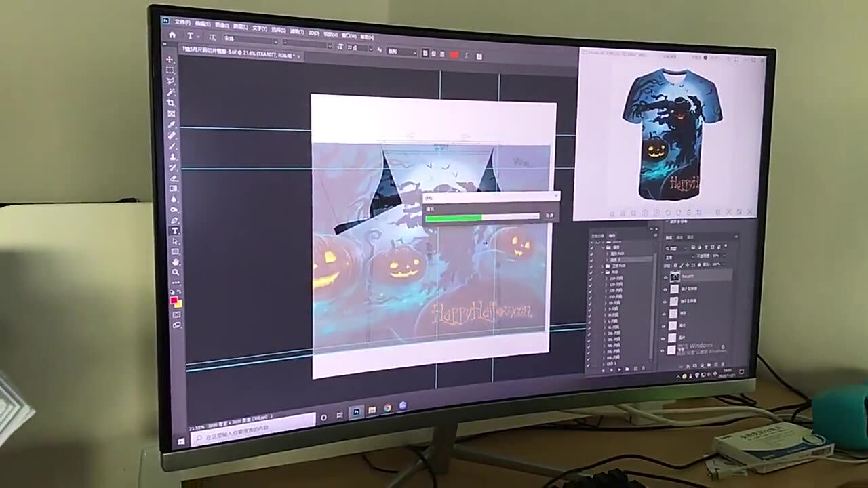Toggle text orientation in options bar
This screenshot has width=868, height=488.
tap(212, 37)
